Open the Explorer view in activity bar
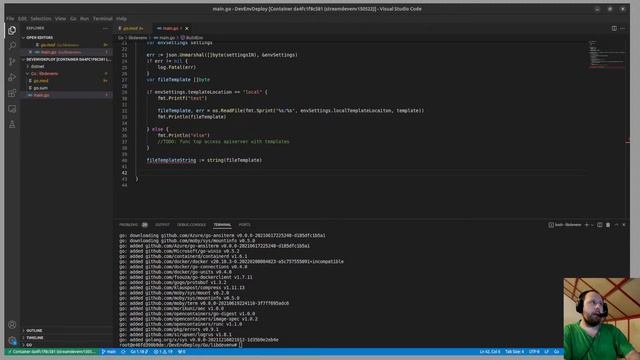 point(12,30)
